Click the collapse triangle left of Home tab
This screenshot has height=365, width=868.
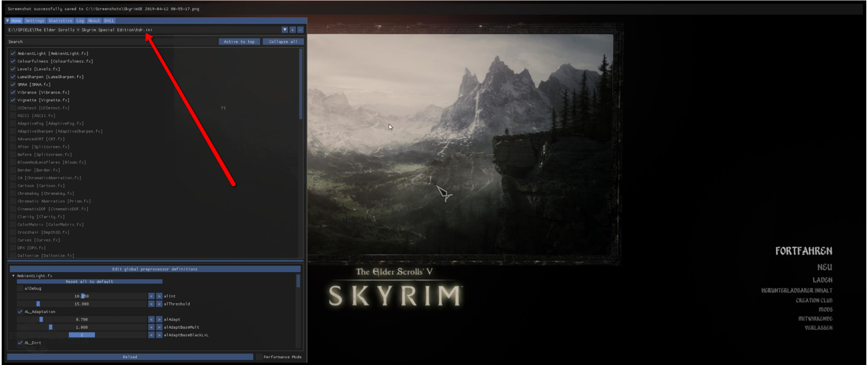coord(7,21)
